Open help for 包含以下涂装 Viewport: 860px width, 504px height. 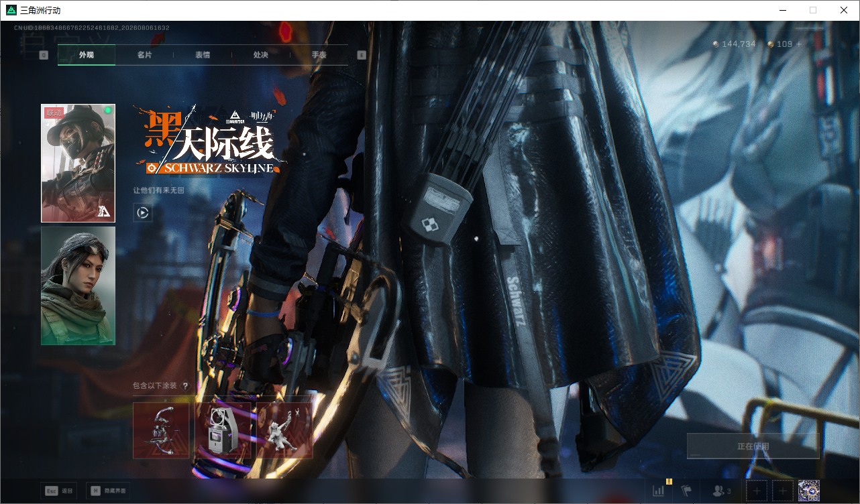point(185,386)
